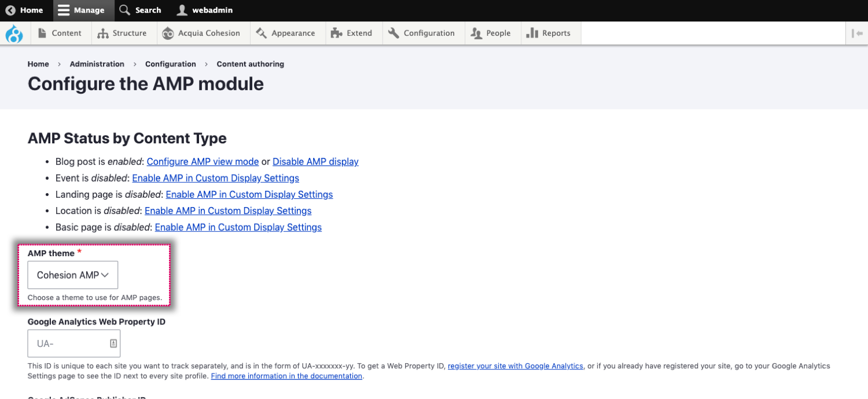Click the 'Choose a theme to use for AMP pages.' text

coord(95,298)
